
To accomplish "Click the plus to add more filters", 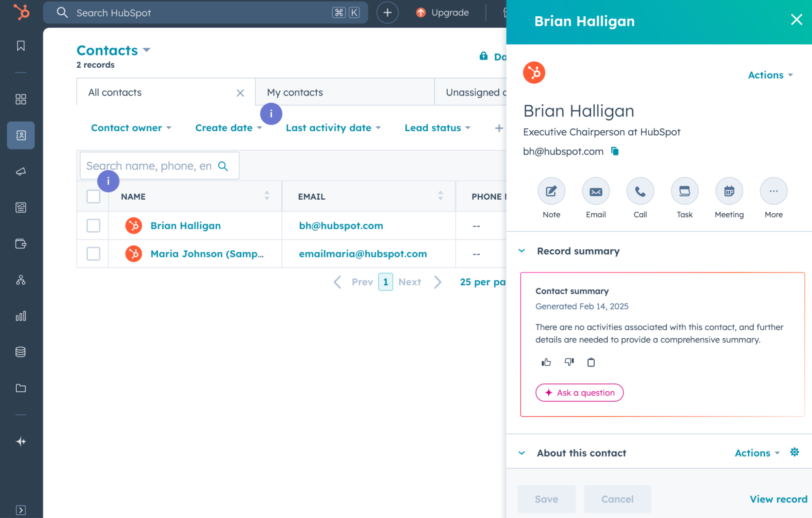I will 499,128.
